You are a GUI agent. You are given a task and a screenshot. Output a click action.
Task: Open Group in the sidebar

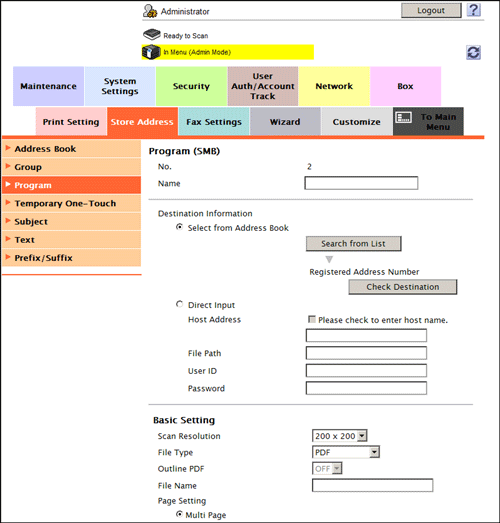pos(71,167)
